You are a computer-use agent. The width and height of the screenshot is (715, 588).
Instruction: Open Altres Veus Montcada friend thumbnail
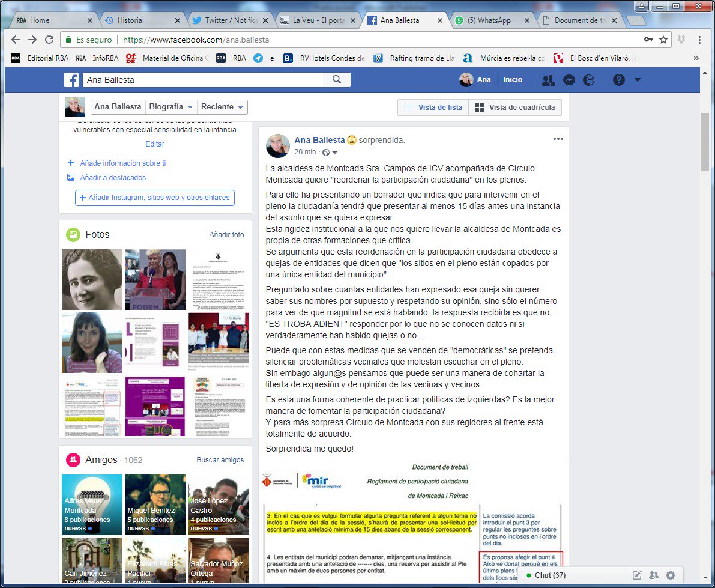click(92, 505)
